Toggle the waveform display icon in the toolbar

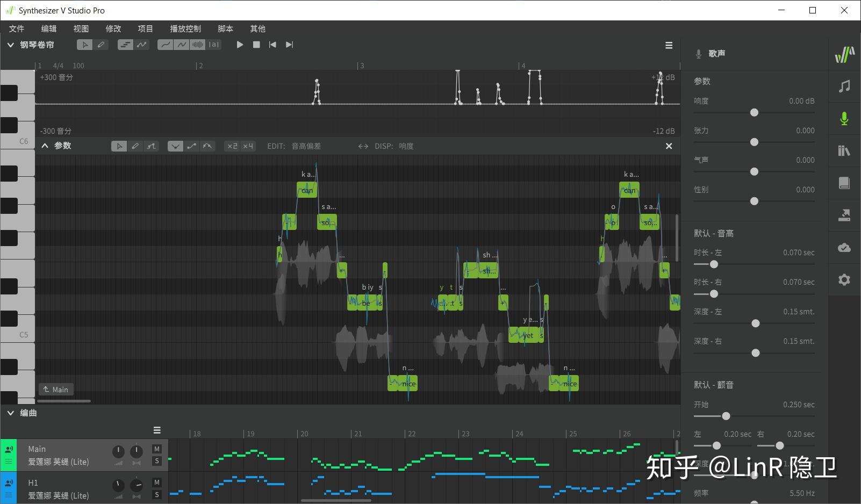click(198, 45)
